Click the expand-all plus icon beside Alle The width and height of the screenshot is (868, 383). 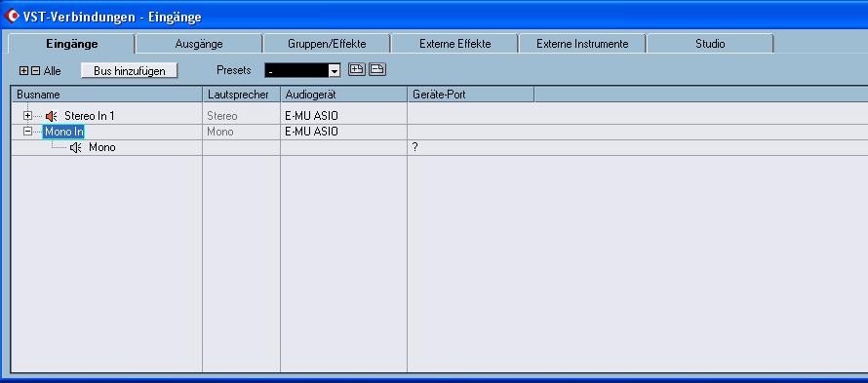23,71
